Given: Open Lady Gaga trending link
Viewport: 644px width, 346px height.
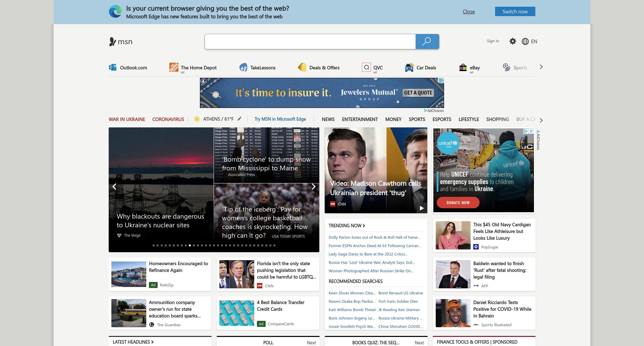Looking at the screenshot, I should (x=368, y=254).
